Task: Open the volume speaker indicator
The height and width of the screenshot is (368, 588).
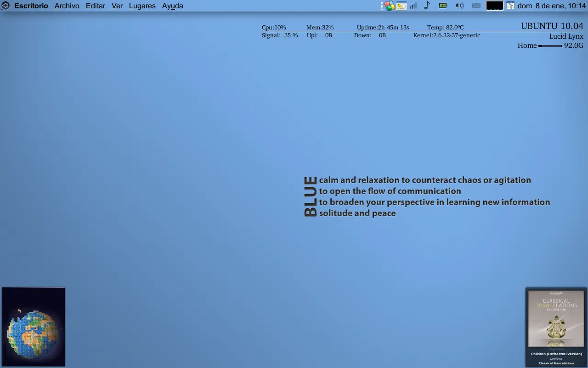Action: click(459, 6)
